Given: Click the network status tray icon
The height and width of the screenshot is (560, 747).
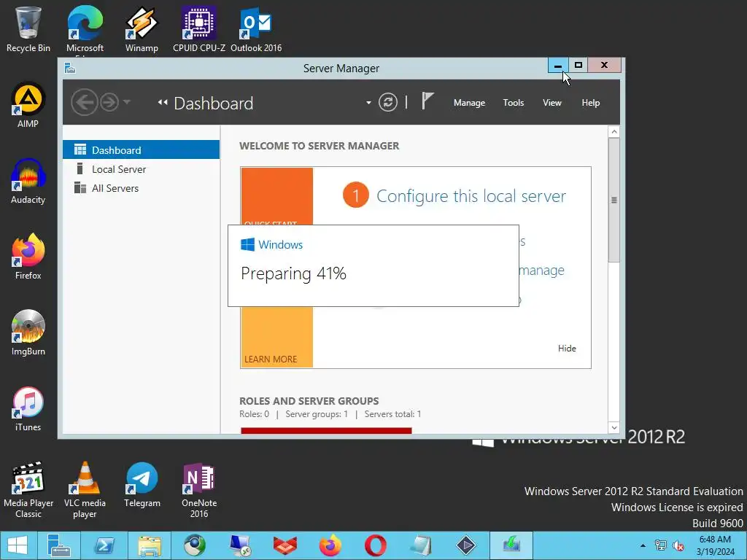Looking at the screenshot, I should click(661, 545).
